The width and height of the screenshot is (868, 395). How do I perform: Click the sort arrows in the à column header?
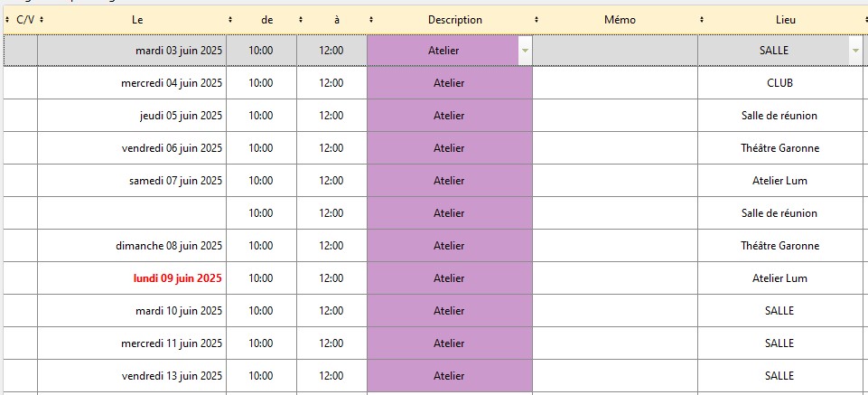371,19
